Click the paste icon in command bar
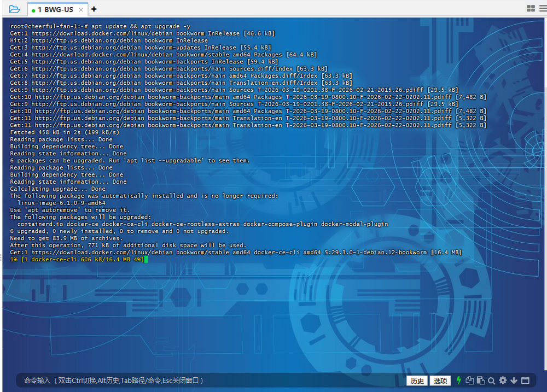Screen dimensions: 547x392 tap(481, 381)
